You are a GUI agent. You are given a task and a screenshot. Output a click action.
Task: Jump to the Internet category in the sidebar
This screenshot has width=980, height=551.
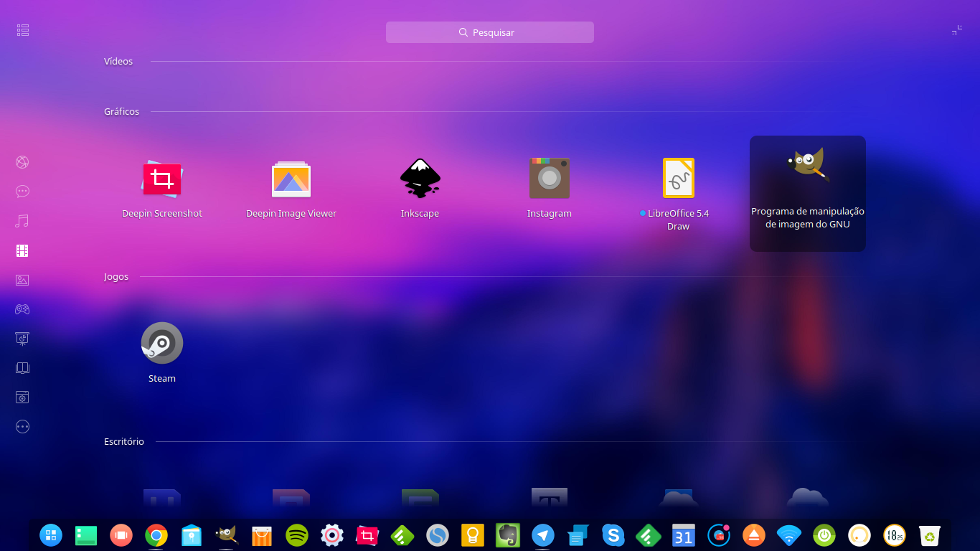click(x=22, y=162)
